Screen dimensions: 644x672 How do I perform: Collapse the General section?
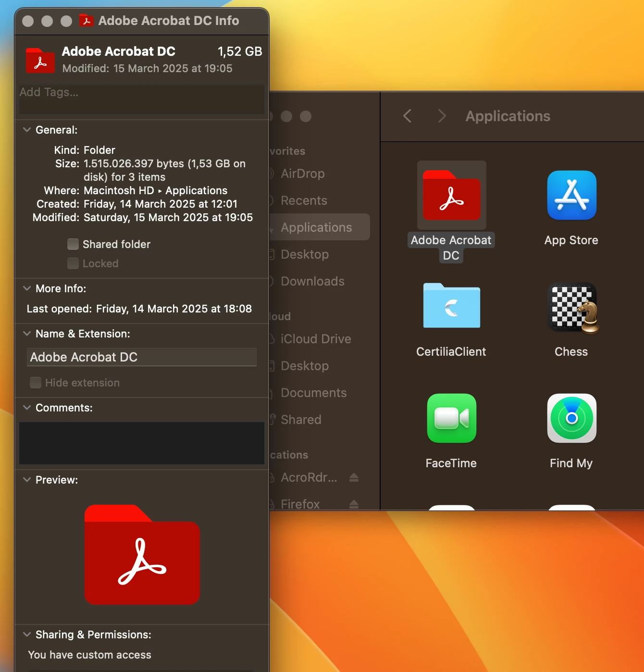point(27,130)
